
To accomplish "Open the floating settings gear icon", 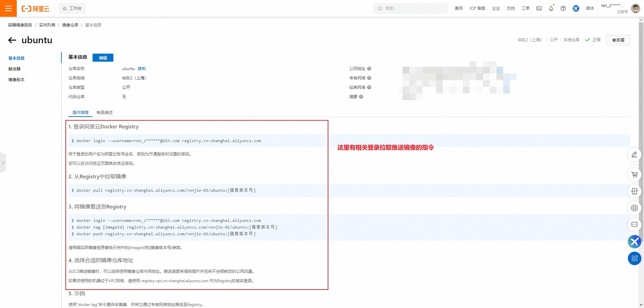I will (634, 208).
